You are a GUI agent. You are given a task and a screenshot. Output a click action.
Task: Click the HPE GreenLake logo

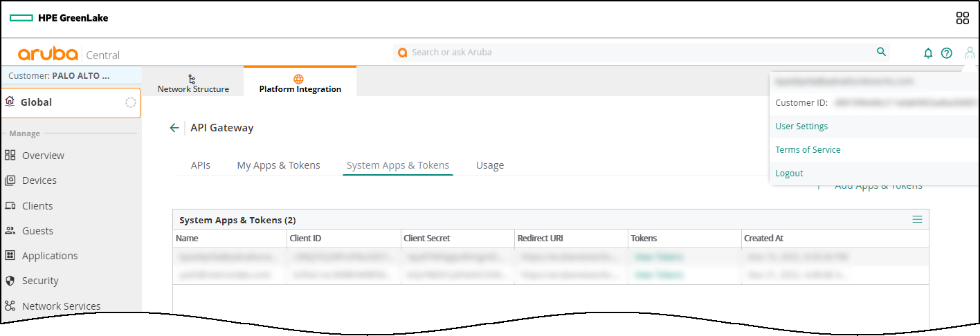click(59, 18)
